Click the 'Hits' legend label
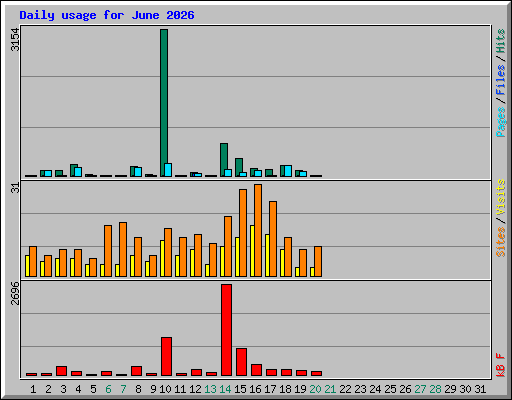Screen dimensions: 512x400 (500, 41)
